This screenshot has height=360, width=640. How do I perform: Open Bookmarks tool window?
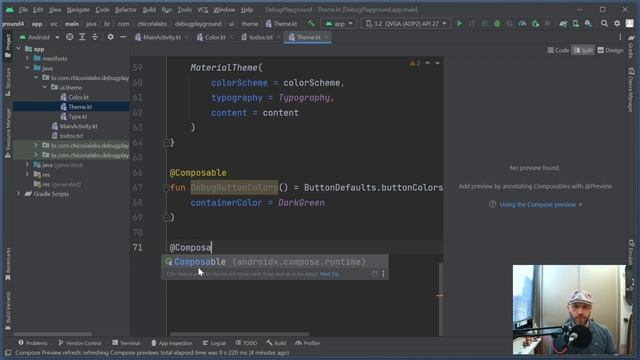tap(8, 264)
